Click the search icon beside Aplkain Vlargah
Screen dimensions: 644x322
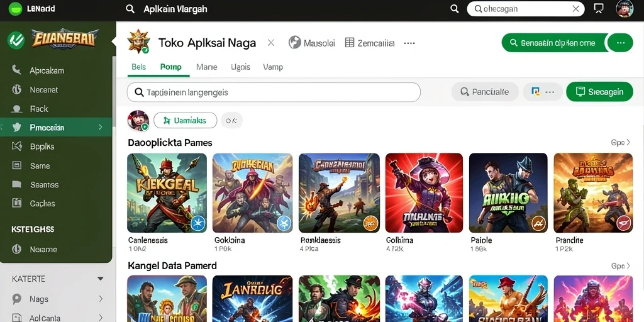[130, 9]
